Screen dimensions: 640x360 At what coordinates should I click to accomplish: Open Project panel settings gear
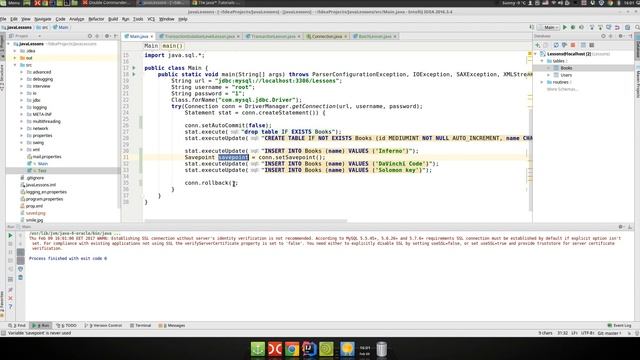[x=107, y=36]
